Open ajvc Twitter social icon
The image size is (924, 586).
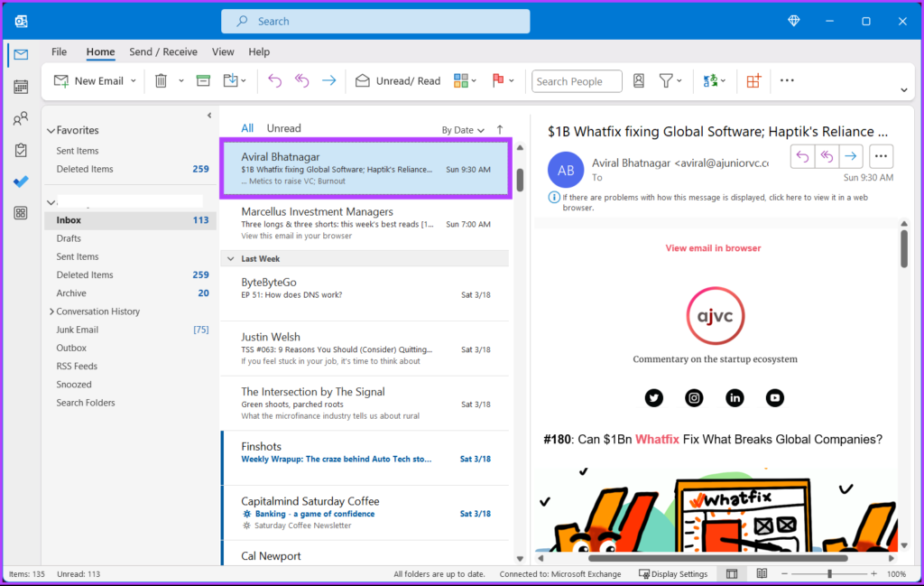pos(653,398)
